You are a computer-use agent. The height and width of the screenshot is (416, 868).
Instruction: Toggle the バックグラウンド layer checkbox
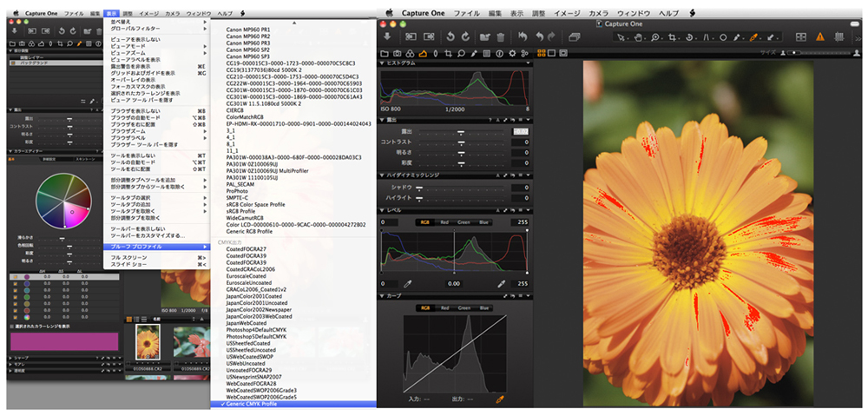click(x=12, y=63)
